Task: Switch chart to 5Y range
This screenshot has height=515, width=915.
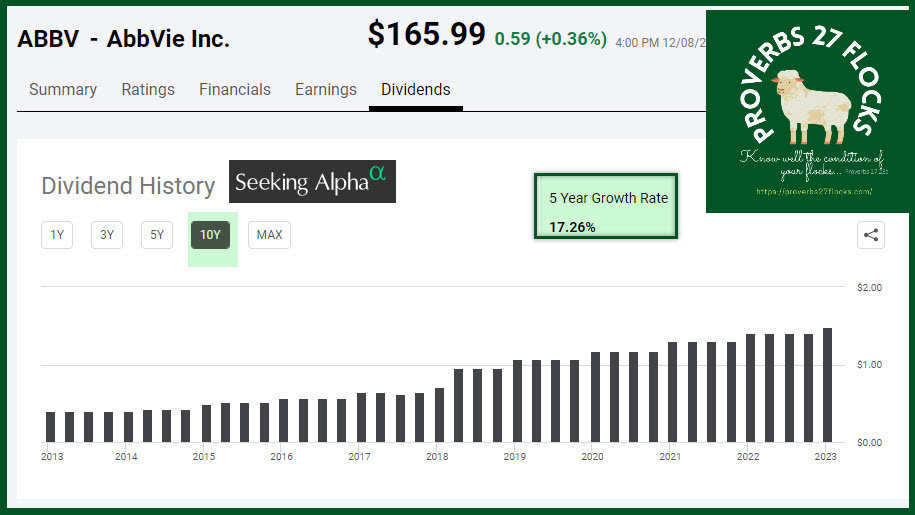Action: pyautogui.click(x=157, y=236)
